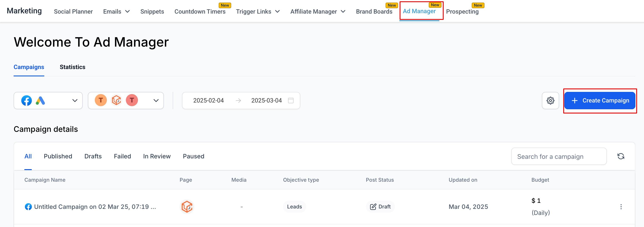Expand the ad platform dropdown
The height and width of the screenshot is (227, 644).
(74, 101)
